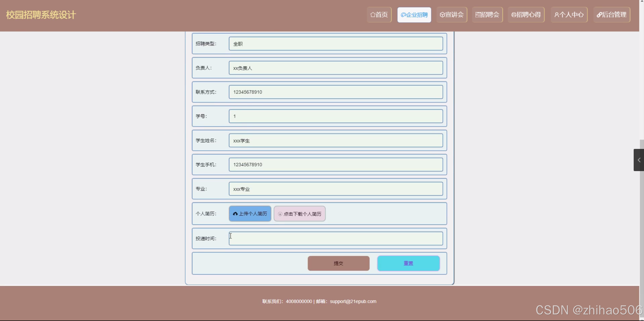Focus the 学号 input field
The height and width of the screenshot is (321, 644).
pyautogui.click(x=336, y=116)
